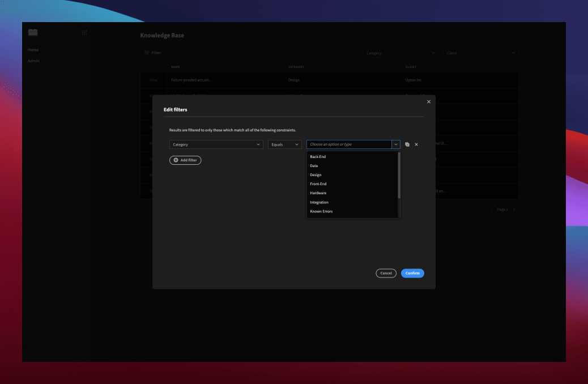Open the Equals operator dropdown
Image resolution: width=588 pixels, height=384 pixels.
pyautogui.click(x=284, y=144)
